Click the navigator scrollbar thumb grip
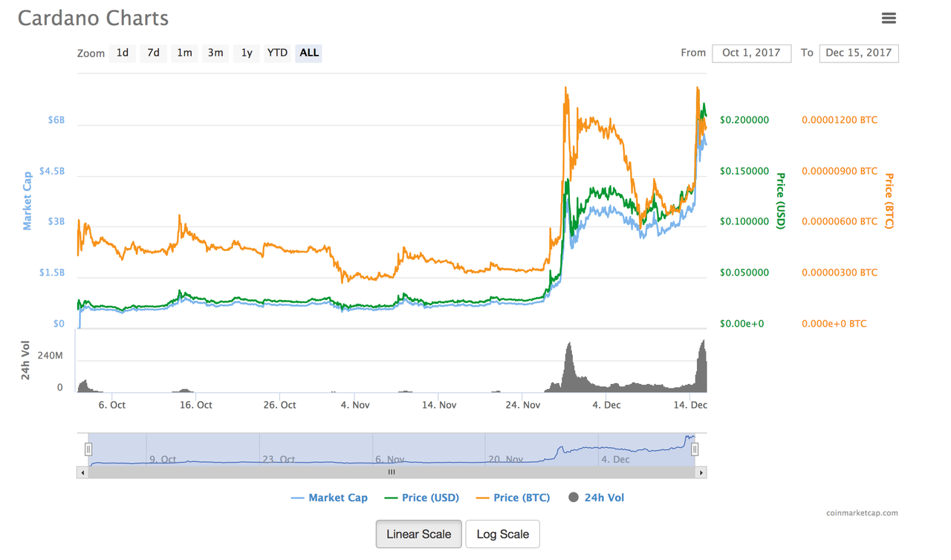The width and height of the screenshot is (951, 560). (x=392, y=472)
